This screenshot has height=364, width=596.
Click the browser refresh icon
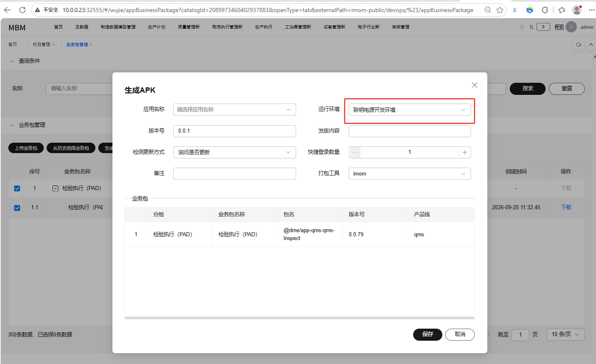click(x=22, y=10)
